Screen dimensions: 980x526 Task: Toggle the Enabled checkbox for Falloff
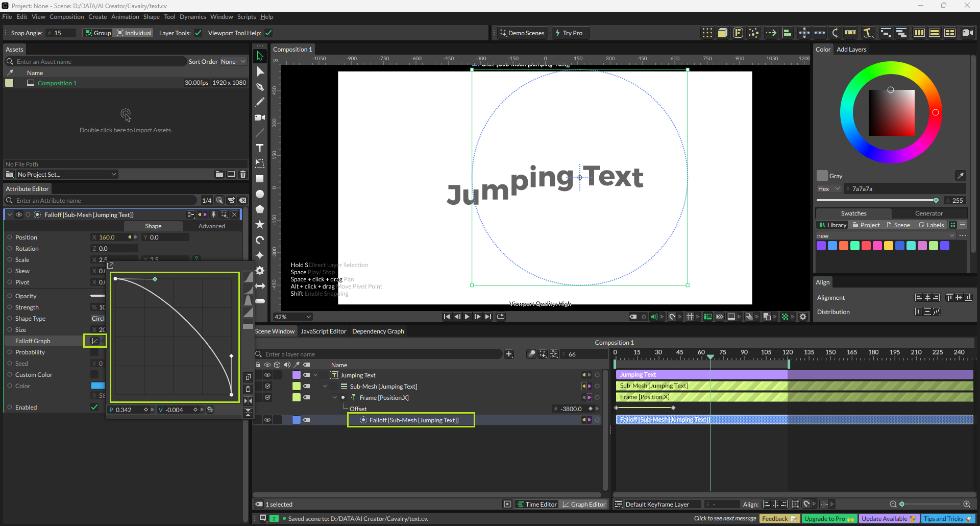(x=94, y=408)
